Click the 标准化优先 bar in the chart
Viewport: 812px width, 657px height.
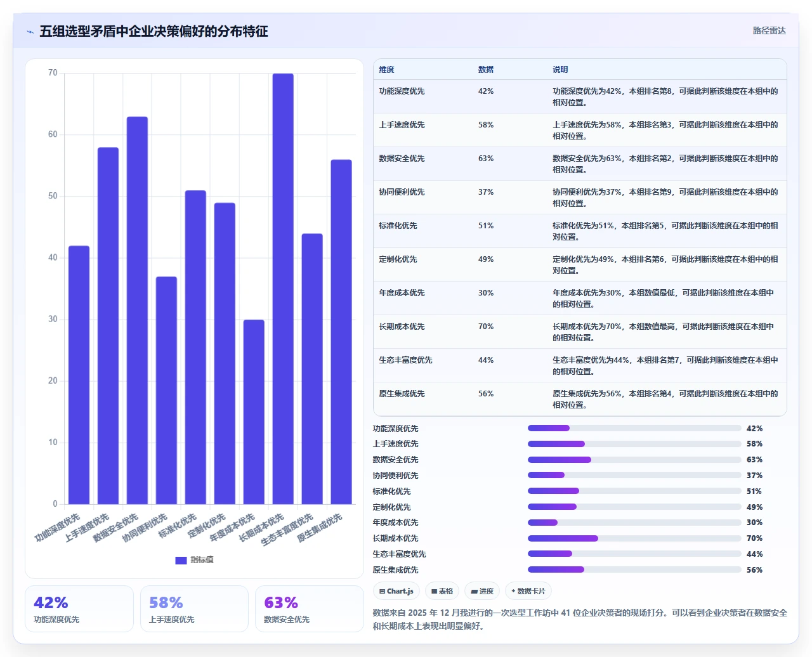pyautogui.click(x=195, y=348)
